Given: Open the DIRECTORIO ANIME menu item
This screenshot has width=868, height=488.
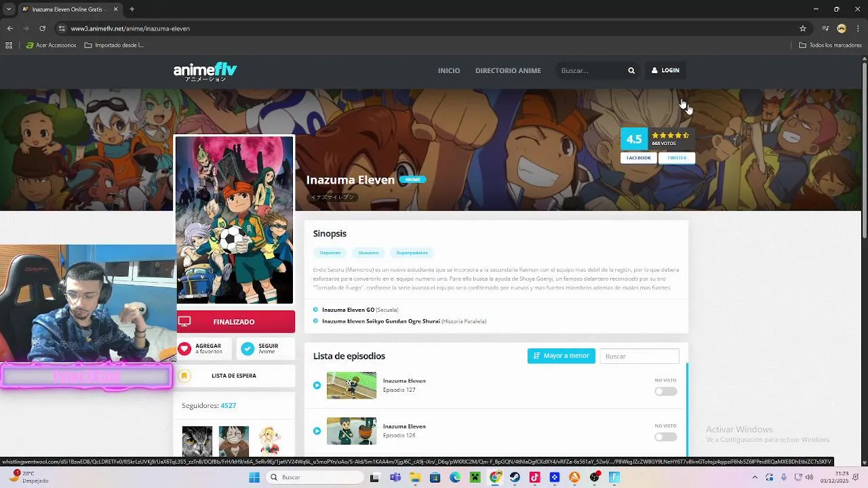Looking at the screenshot, I should coord(508,70).
